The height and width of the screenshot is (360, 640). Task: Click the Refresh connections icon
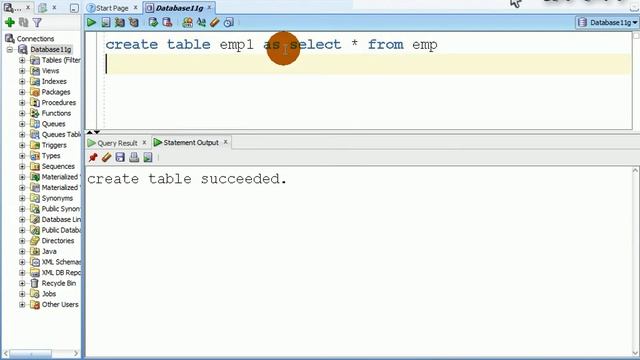point(24,22)
